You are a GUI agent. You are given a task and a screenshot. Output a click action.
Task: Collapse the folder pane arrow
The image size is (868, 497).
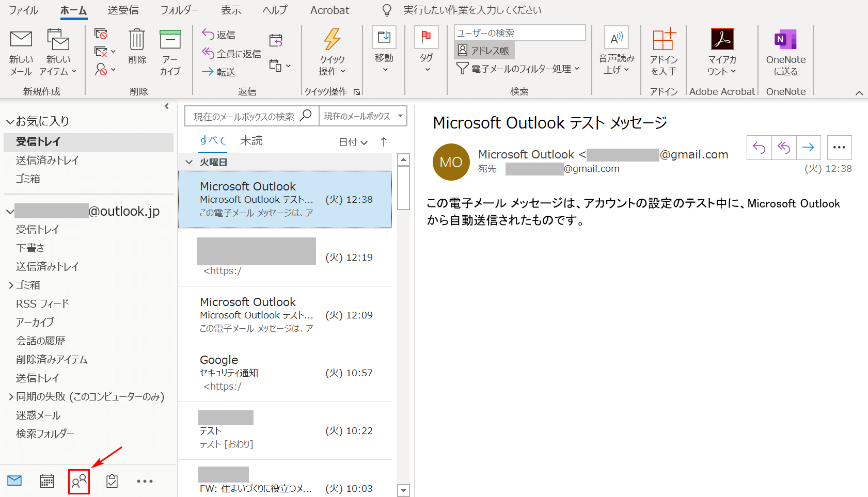166,106
